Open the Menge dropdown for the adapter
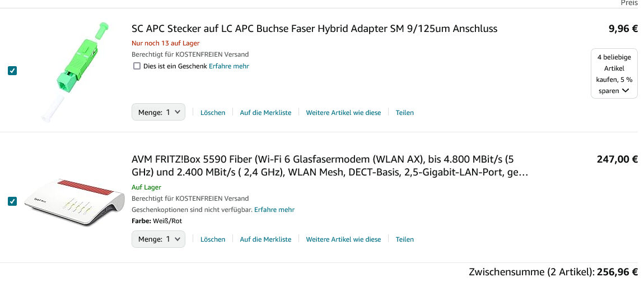Viewport: 644px width, 291px height. point(158,112)
